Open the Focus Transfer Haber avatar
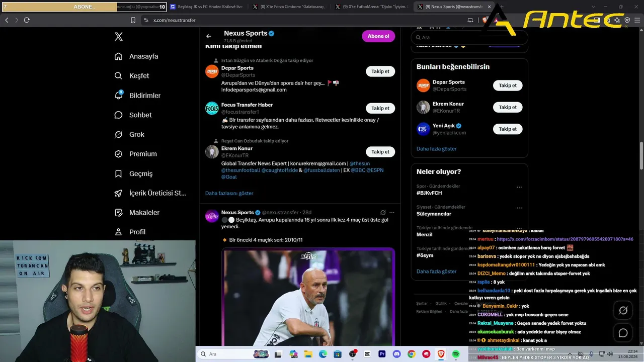 (x=212, y=108)
